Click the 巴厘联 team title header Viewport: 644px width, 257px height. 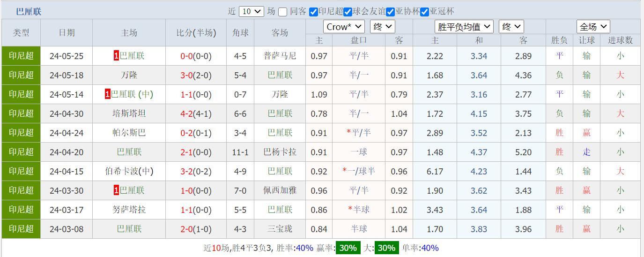(x=29, y=12)
